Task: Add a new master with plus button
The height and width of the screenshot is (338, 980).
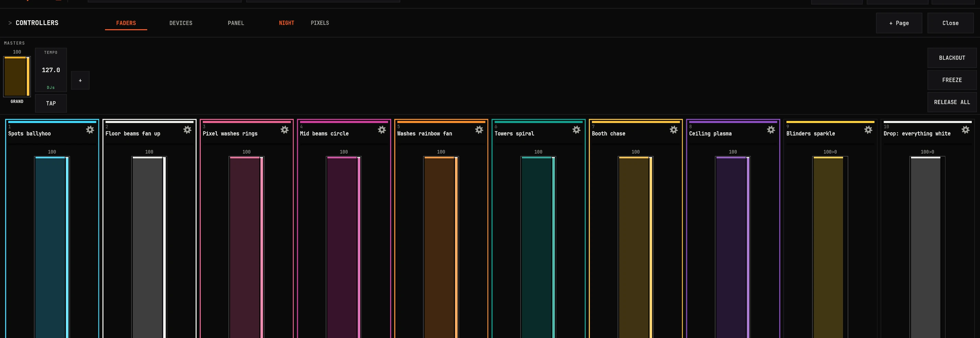Action: 80,80
